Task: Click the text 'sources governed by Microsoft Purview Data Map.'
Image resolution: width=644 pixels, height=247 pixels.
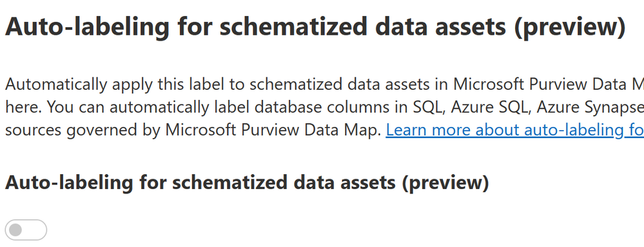Action: coord(193,130)
